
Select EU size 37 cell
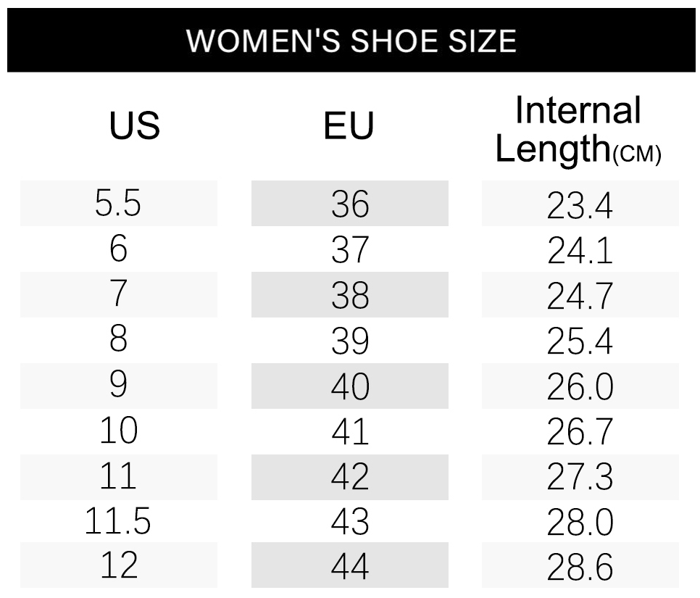[x=350, y=250]
